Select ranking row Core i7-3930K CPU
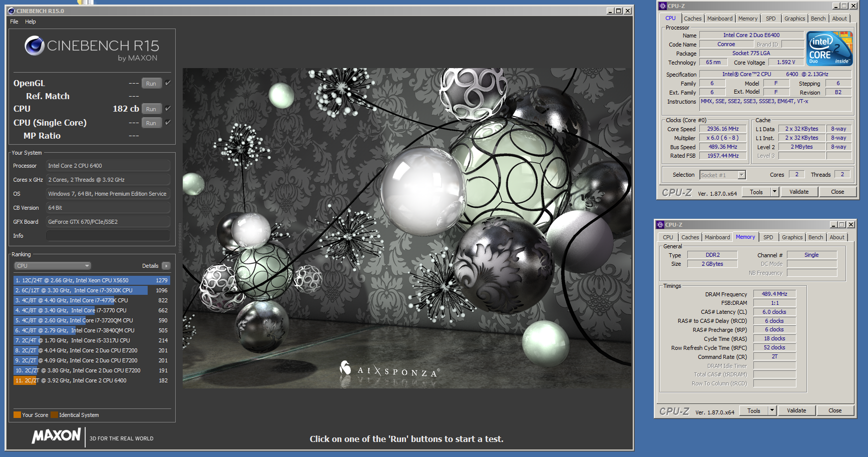This screenshot has width=868, height=457. point(92,290)
